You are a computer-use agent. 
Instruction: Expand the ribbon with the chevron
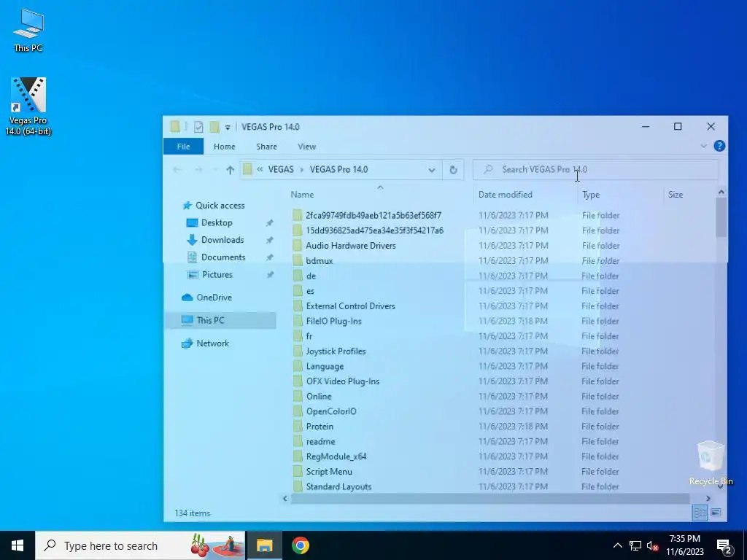704,146
